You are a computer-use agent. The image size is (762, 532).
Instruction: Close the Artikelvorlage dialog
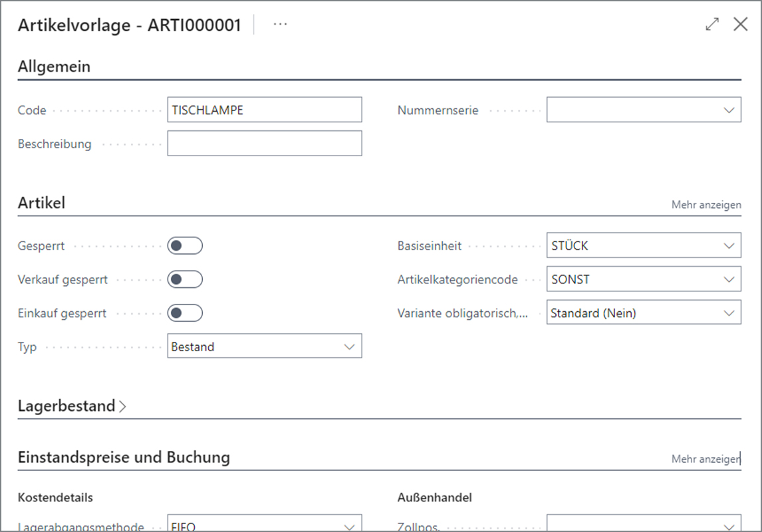point(740,25)
